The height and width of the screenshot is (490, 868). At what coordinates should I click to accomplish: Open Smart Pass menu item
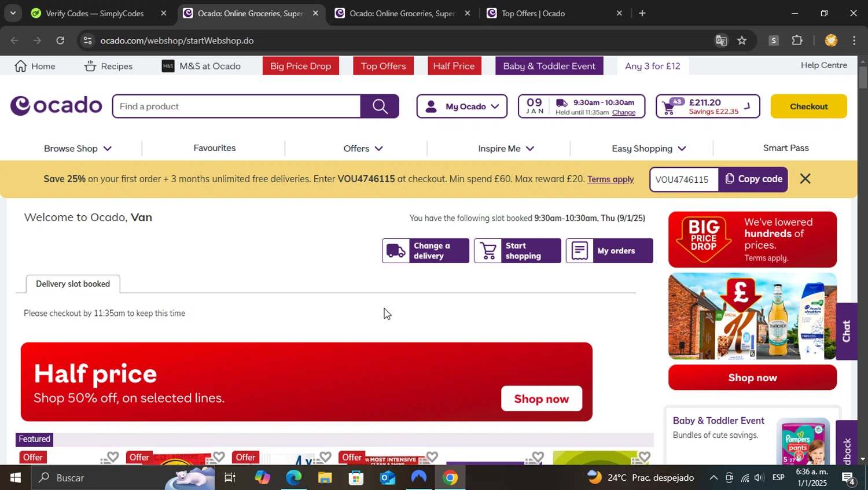click(786, 148)
